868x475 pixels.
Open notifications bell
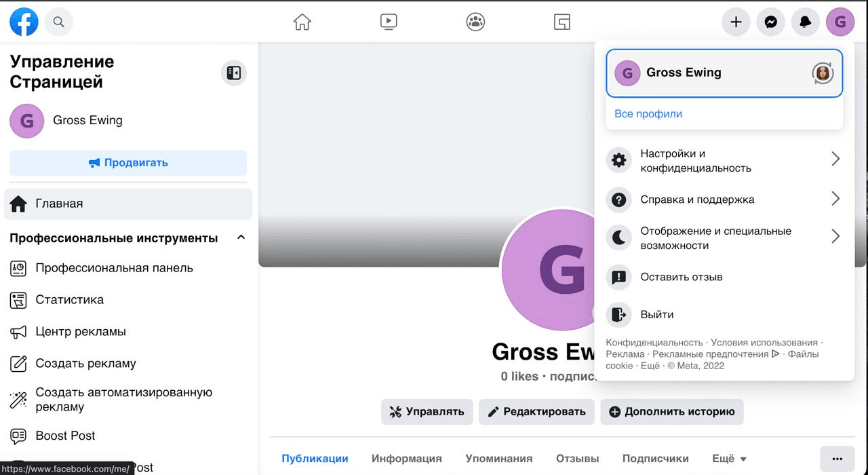tap(805, 22)
